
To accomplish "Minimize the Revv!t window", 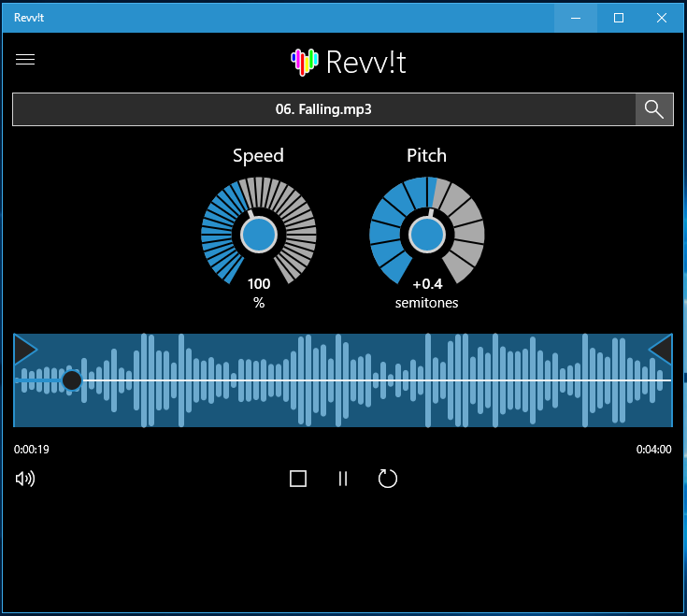I will tap(576, 18).
